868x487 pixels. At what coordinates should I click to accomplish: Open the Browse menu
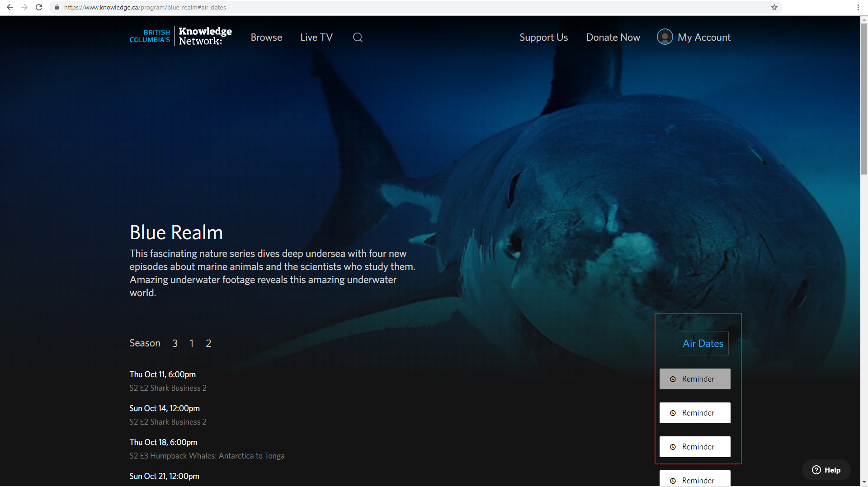click(x=266, y=38)
